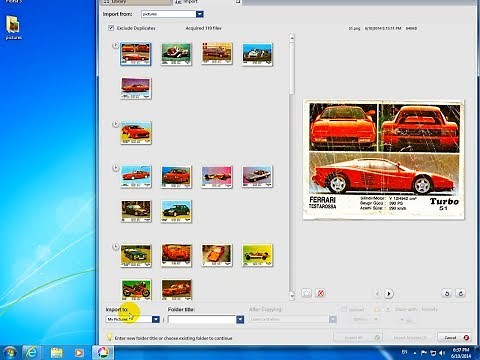Open Windows Explorer from the taskbar

click(57, 352)
